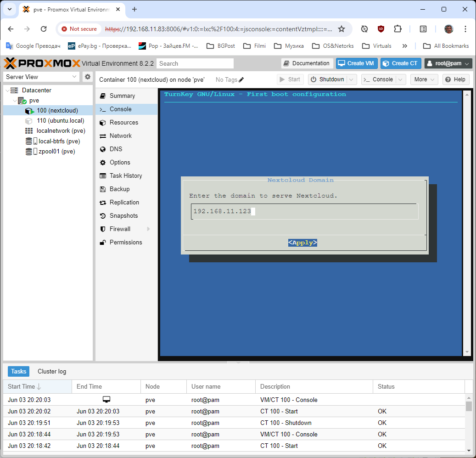Open the DNS settings menu item
This screenshot has width=476, height=458.
(x=127, y=149)
